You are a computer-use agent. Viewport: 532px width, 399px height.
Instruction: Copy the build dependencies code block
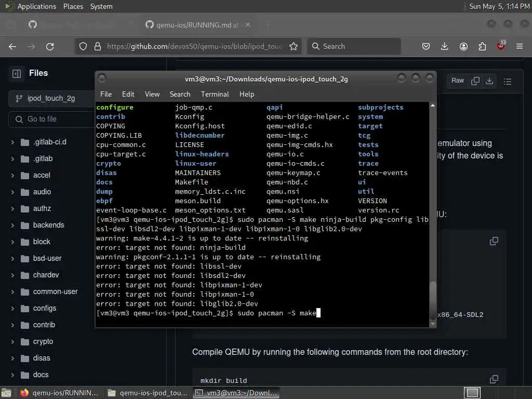pos(494,241)
